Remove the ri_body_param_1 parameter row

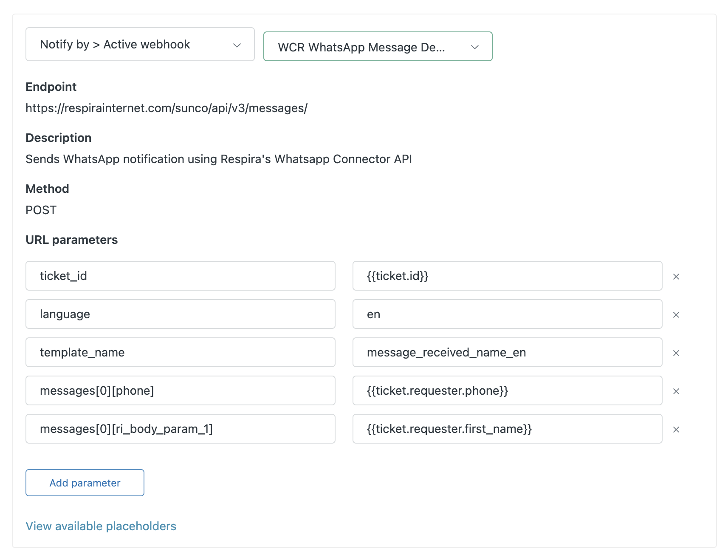[676, 430]
